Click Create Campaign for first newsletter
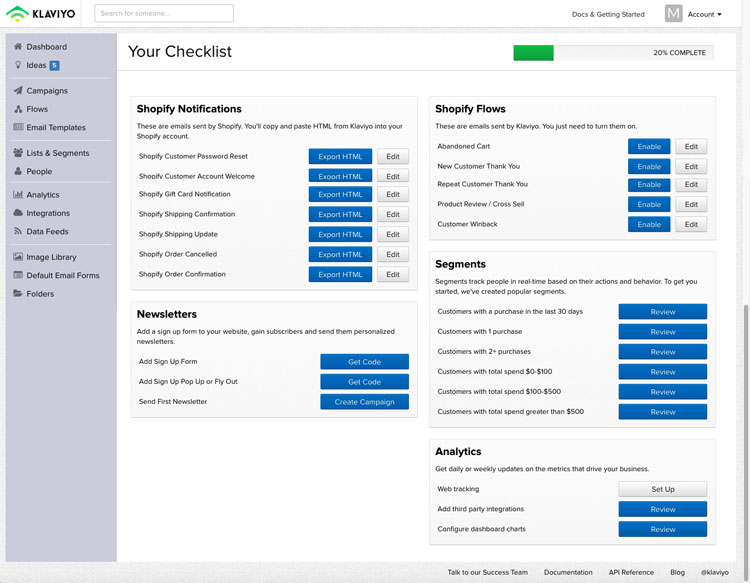 (x=364, y=402)
